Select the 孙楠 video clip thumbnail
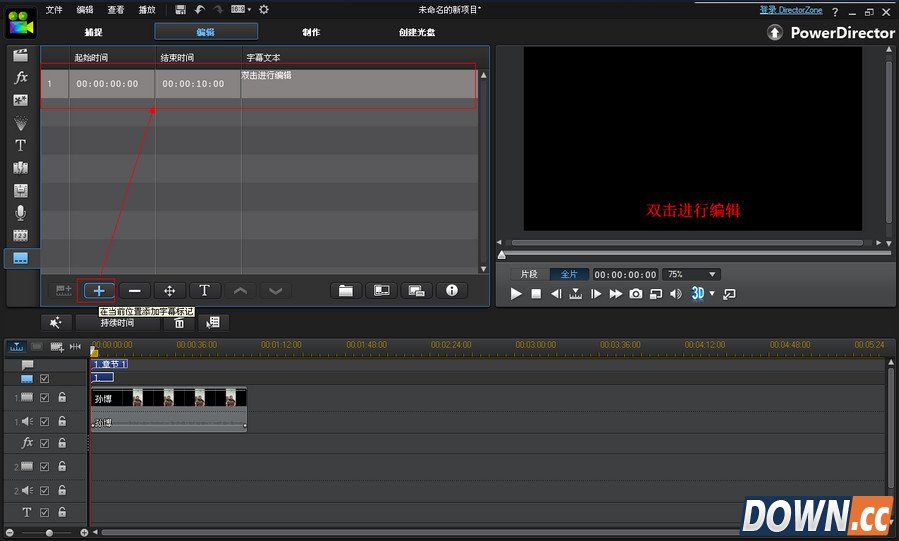Screen dimensions: 899x541 tap(169, 398)
